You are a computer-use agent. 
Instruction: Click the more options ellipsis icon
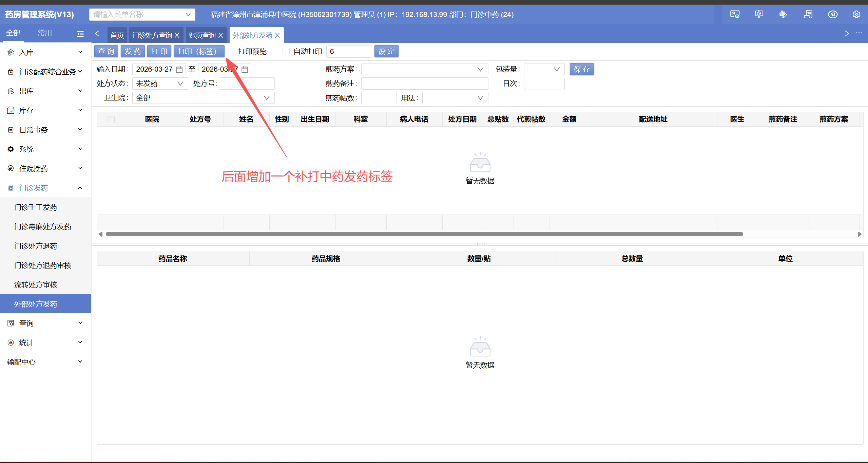[859, 33]
